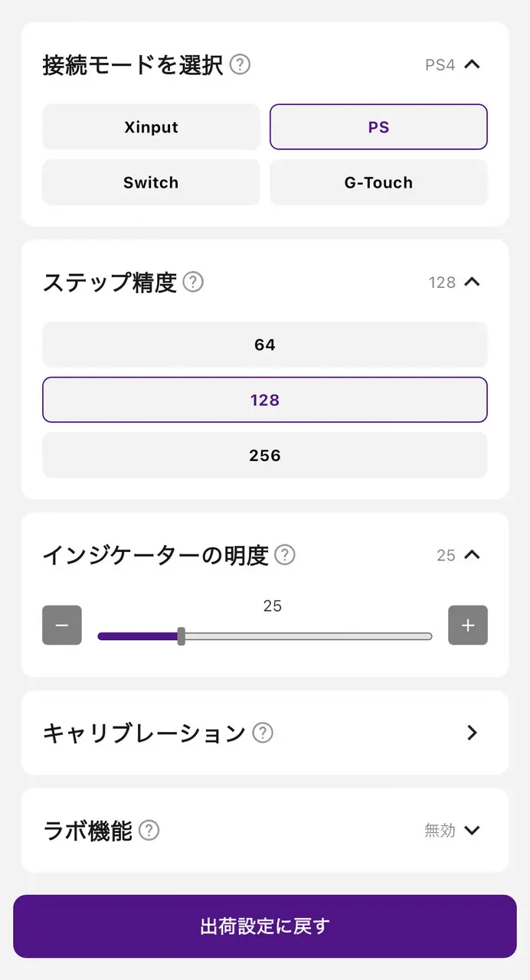Click the ラボ機能 help question icon

pyautogui.click(x=149, y=831)
